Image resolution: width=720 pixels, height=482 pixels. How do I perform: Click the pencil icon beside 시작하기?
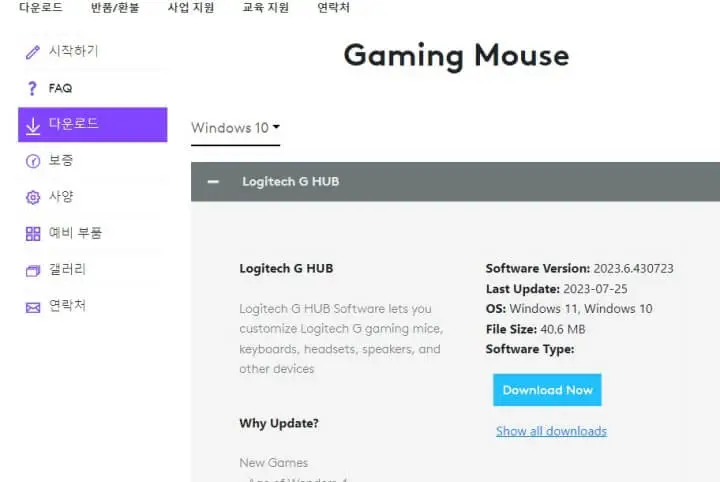[x=33, y=52]
